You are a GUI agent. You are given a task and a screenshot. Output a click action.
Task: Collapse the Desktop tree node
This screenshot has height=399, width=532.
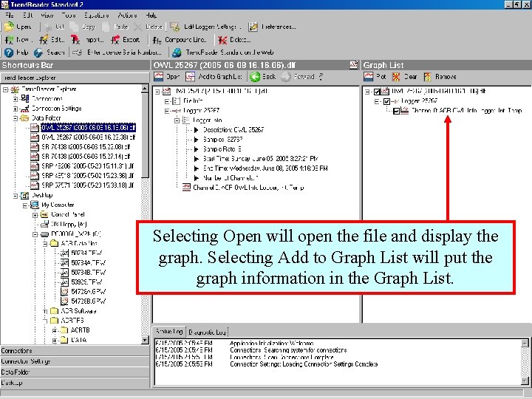pos(16,195)
